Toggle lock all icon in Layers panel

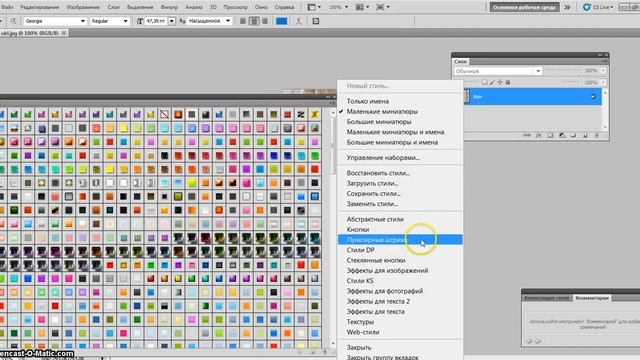point(508,82)
